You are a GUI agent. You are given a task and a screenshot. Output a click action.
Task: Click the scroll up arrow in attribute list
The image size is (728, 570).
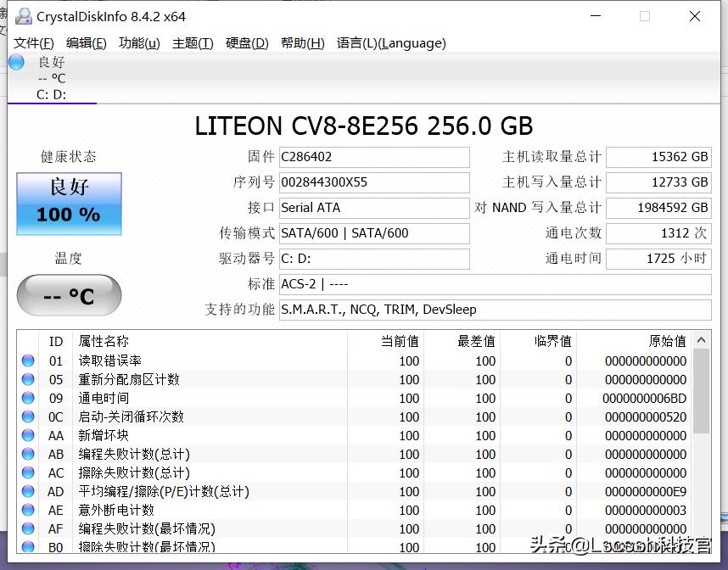pyautogui.click(x=701, y=341)
